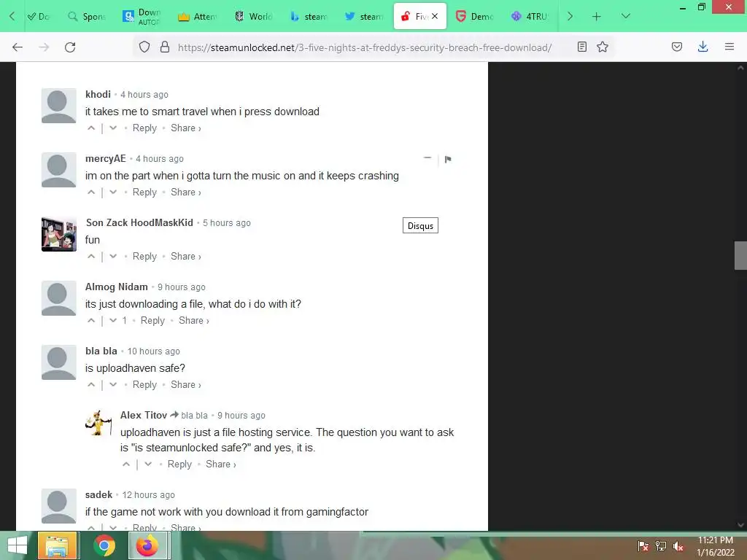Downvote Alex Titov's reply
This screenshot has width=747, height=560.
(x=148, y=464)
